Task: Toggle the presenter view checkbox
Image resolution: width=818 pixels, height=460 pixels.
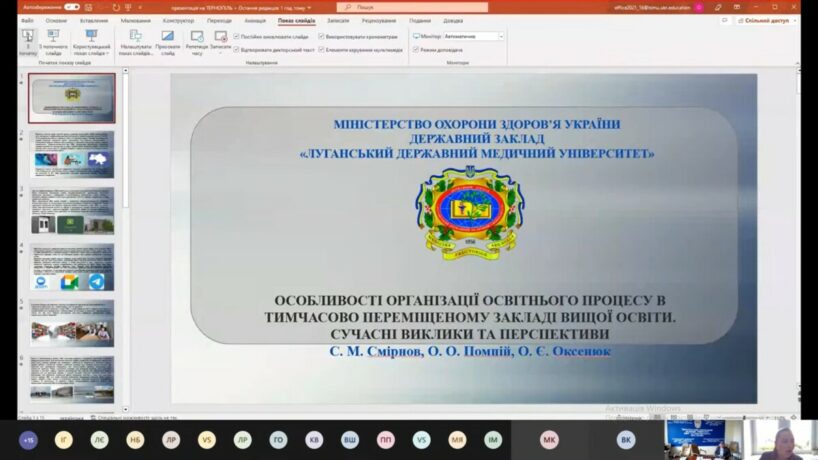Action: coord(416,49)
